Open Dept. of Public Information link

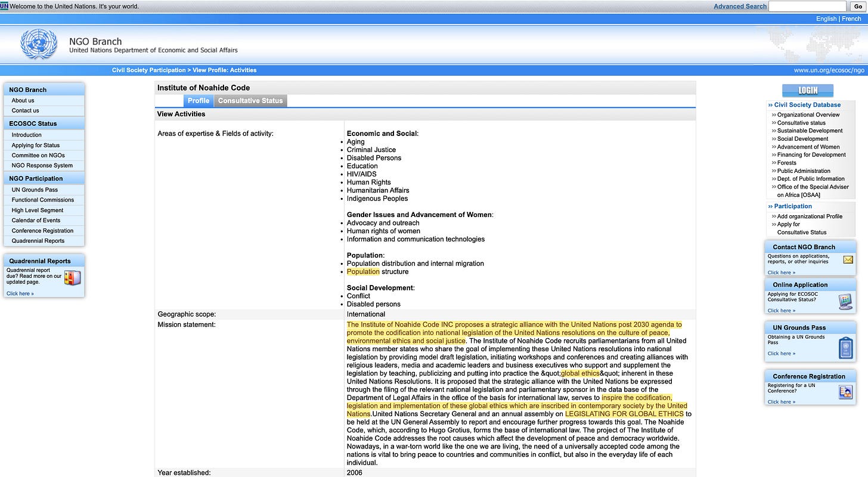coord(811,179)
